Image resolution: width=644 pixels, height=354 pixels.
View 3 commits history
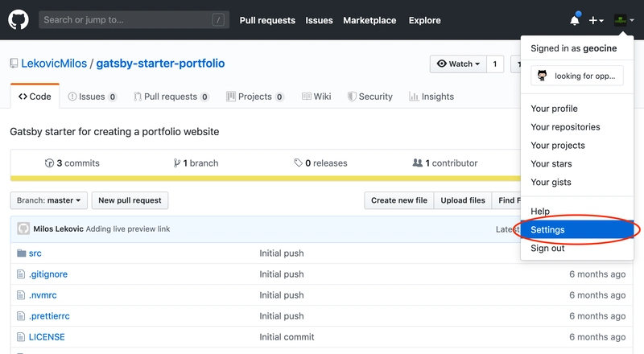pos(72,163)
